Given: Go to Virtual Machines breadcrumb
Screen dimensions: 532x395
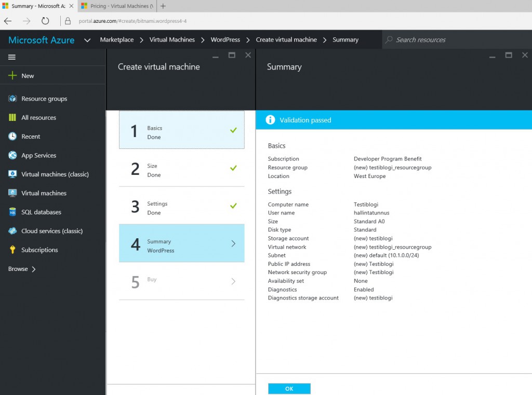Looking at the screenshot, I should (172, 39).
